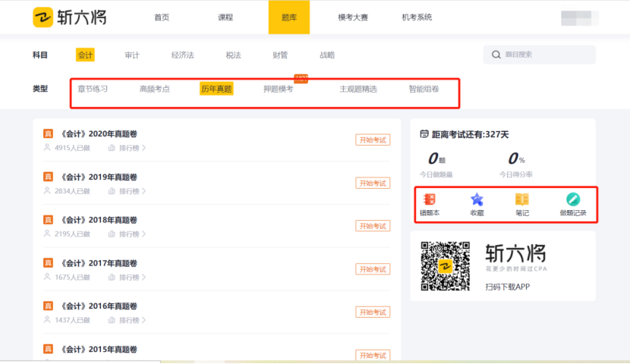Viewport: 630px width, 364px height.
Task: Select the 题库 question bank tab
Action: click(289, 17)
